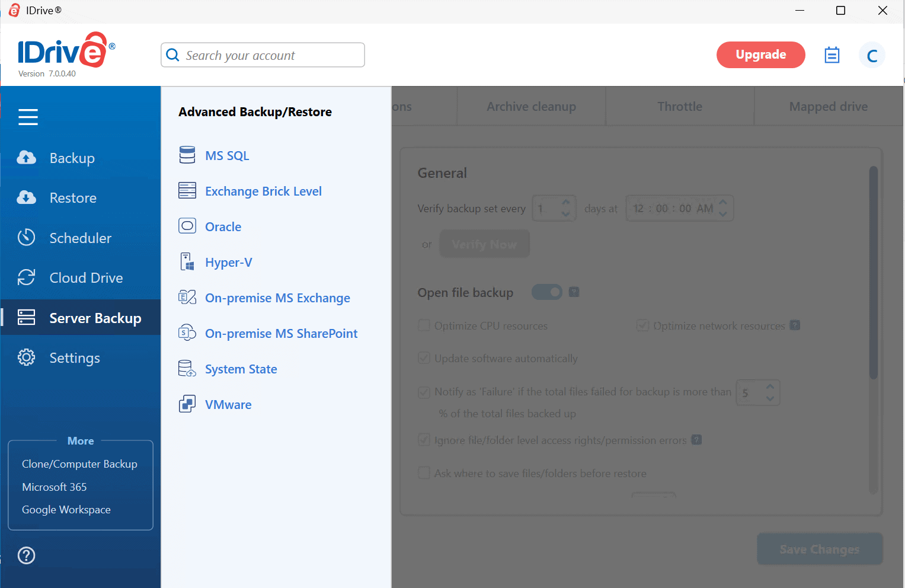Screen dimensions: 905x588
Task: Switch to the Archive cleanup tab
Action: coord(532,107)
